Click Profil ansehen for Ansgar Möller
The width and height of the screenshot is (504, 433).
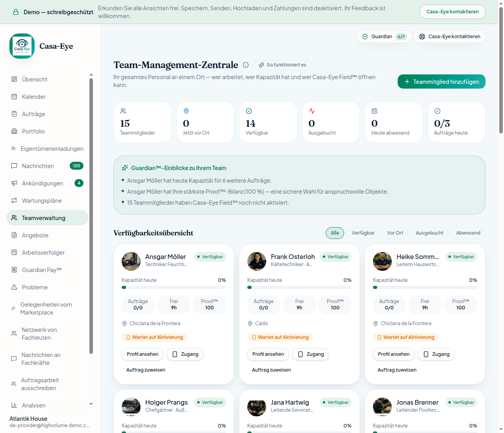[143, 354]
